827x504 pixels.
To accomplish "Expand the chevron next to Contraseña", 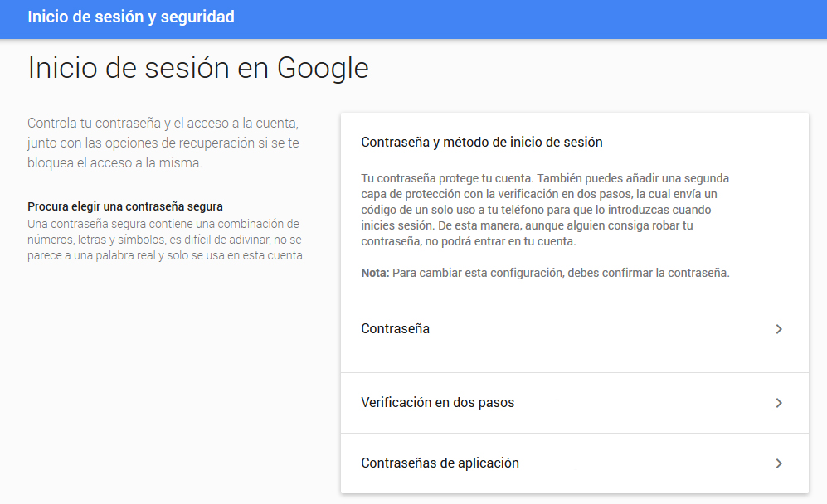I will coord(778,328).
